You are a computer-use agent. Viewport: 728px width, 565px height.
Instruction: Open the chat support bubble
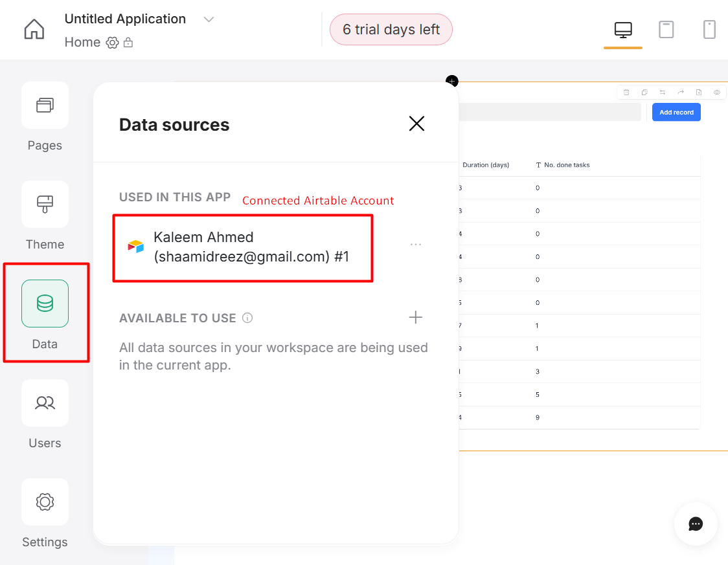tap(696, 524)
